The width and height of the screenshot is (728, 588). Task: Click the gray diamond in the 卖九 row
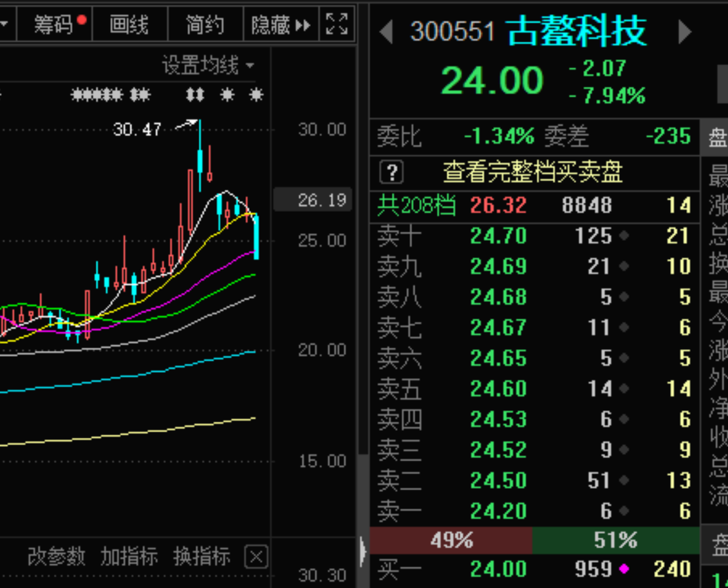(624, 266)
